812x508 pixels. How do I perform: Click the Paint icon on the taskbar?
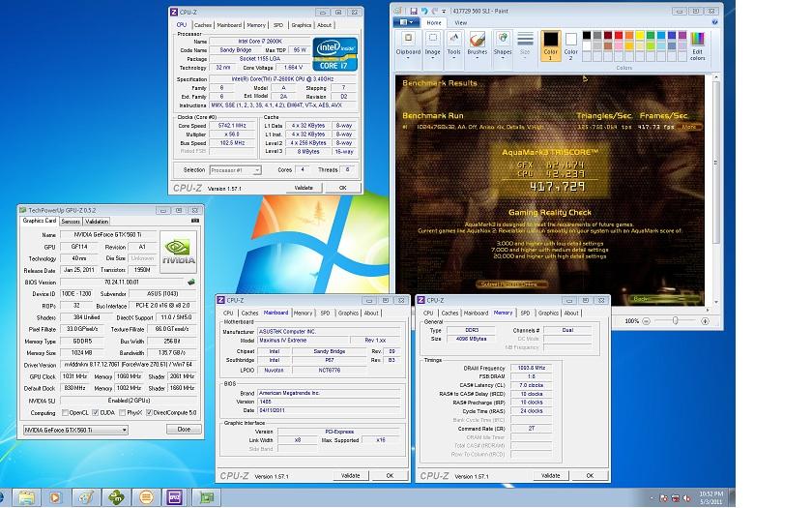tap(85, 497)
